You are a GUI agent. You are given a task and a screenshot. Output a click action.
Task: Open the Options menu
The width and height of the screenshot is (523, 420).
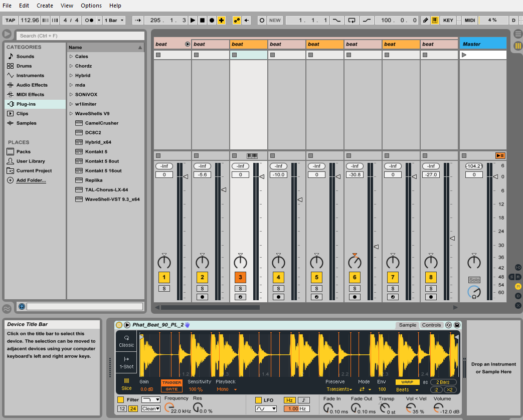pyautogui.click(x=91, y=6)
